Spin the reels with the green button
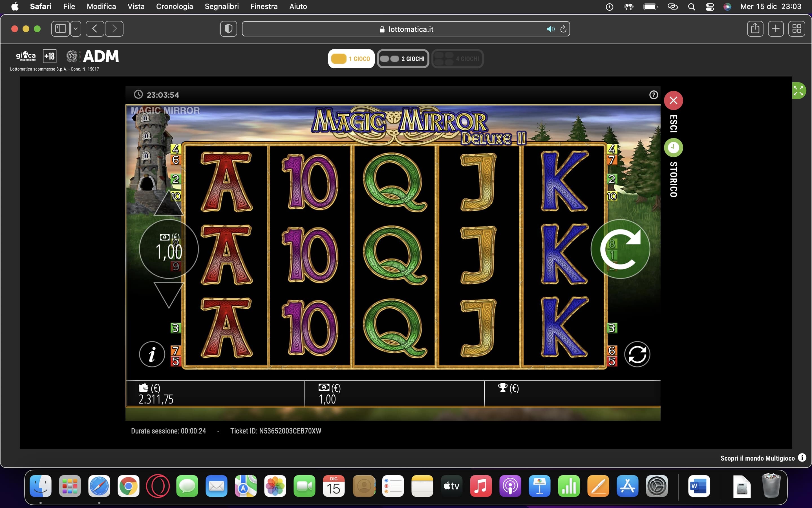 click(x=620, y=249)
